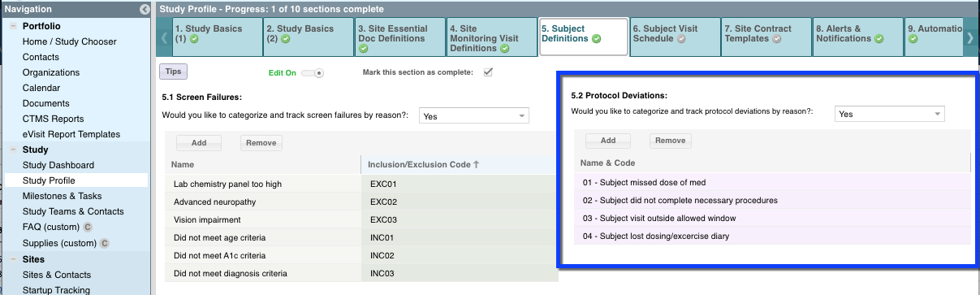Select 'Lab chemistry panel too high' row
980x295 pixels.
(361, 184)
